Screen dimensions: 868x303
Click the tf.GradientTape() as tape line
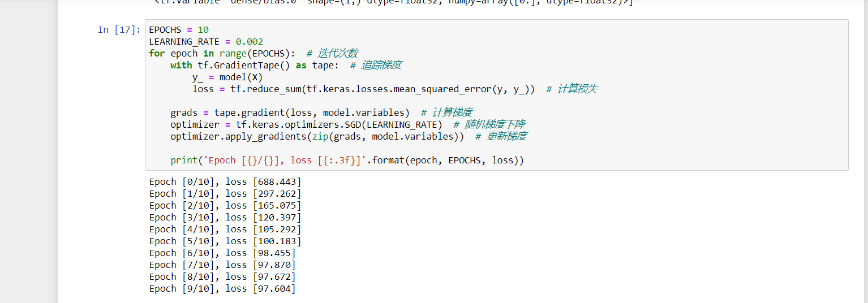pyautogui.click(x=286, y=66)
